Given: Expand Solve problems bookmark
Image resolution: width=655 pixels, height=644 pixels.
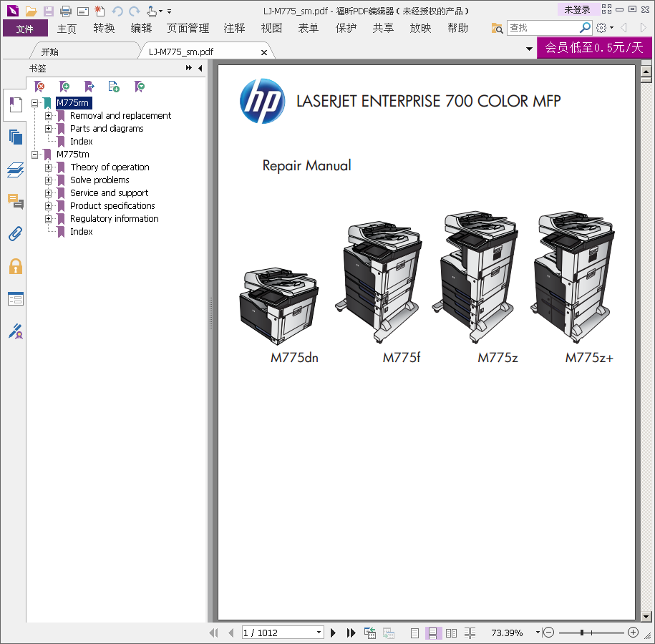Looking at the screenshot, I should tap(48, 180).
